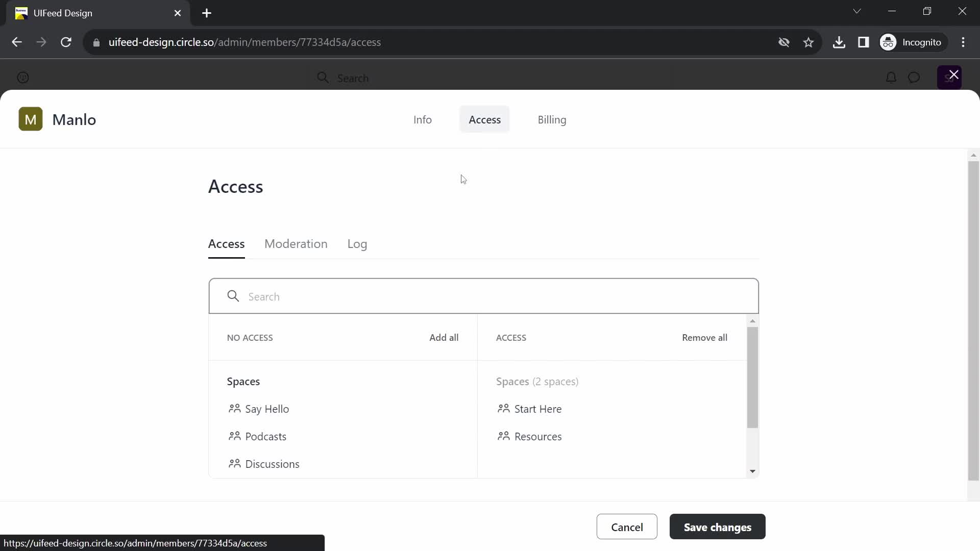Click third-party cookies blocked eye icon
The width and height of the screenshot is (980, 551).
tap(784, 42)
